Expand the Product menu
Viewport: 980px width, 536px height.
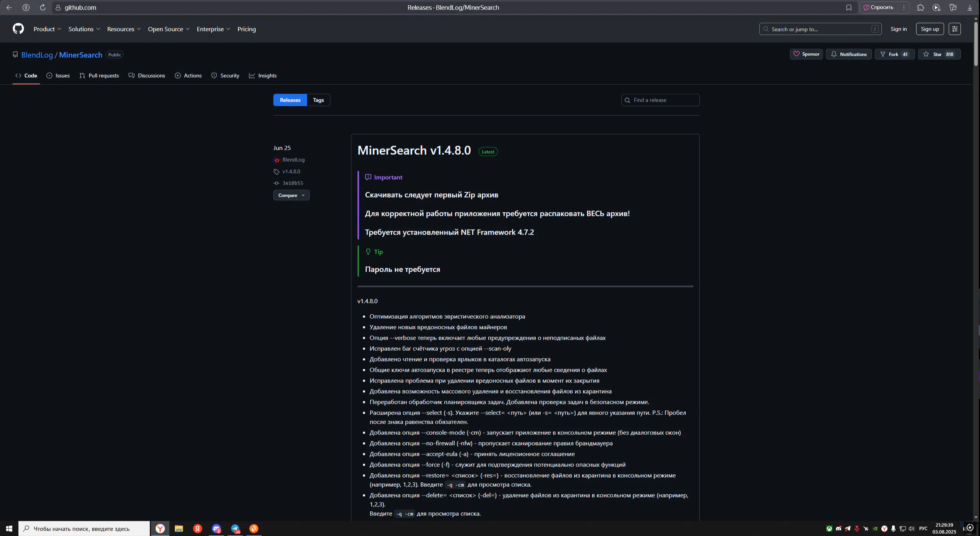click(47, 29)
